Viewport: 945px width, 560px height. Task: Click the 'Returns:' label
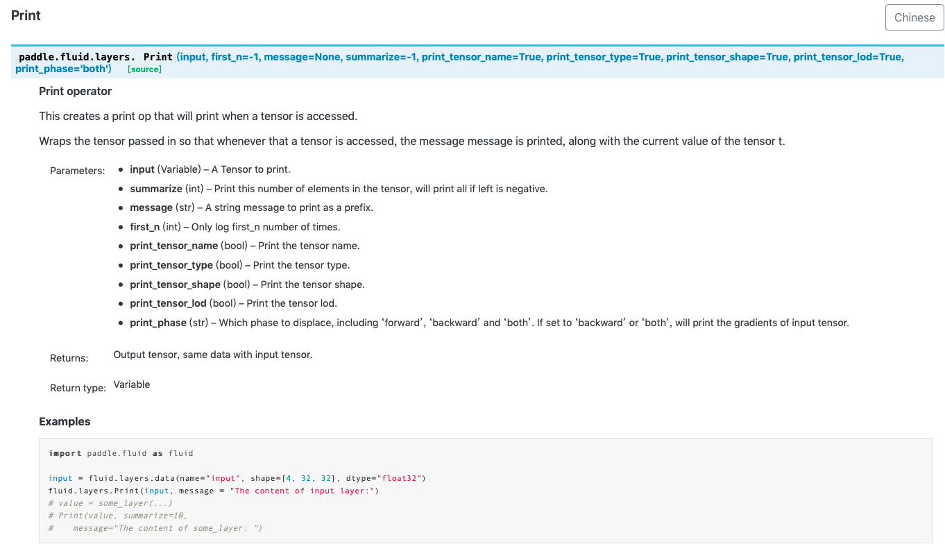pyautogui.click(x=69, y=358)
